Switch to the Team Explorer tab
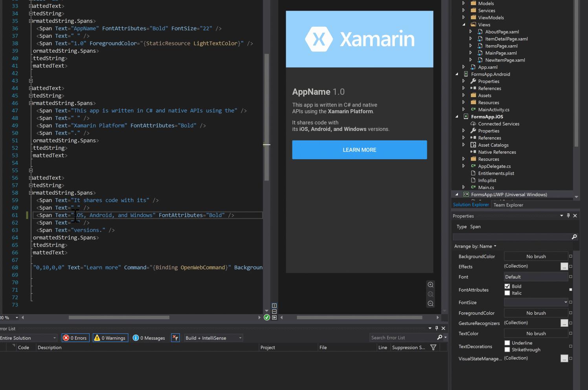The height and width of the screenshot is (390, 588). [x=508, y=205]
